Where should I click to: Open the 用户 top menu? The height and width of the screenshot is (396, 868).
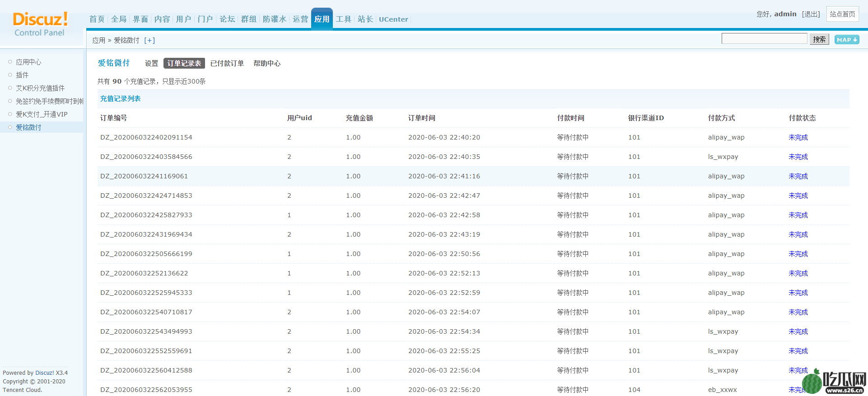[184, 19]
